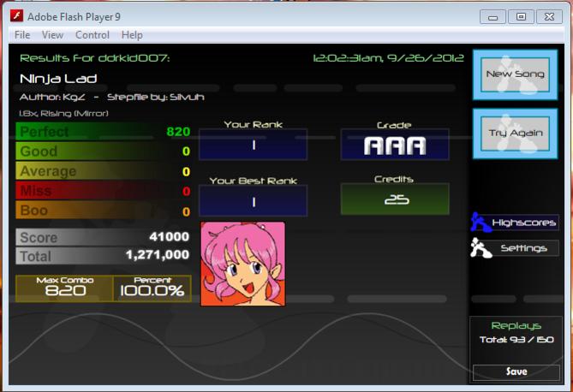Viewport: 573px width, 392px height.
Task: Open the Highscores list
Action: 523,223
